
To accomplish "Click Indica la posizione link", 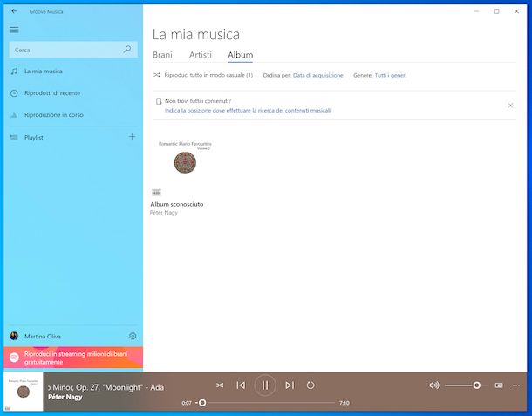I will coord(248,110).
